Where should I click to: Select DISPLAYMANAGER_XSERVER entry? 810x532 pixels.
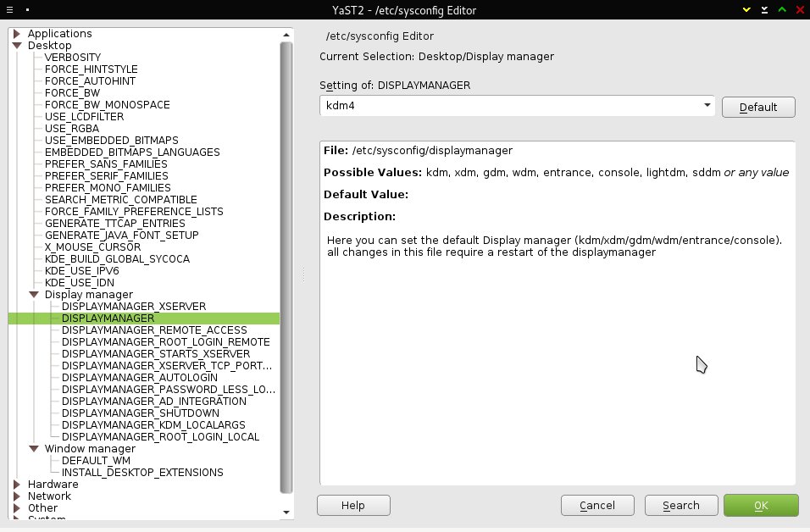coord(134,307)
